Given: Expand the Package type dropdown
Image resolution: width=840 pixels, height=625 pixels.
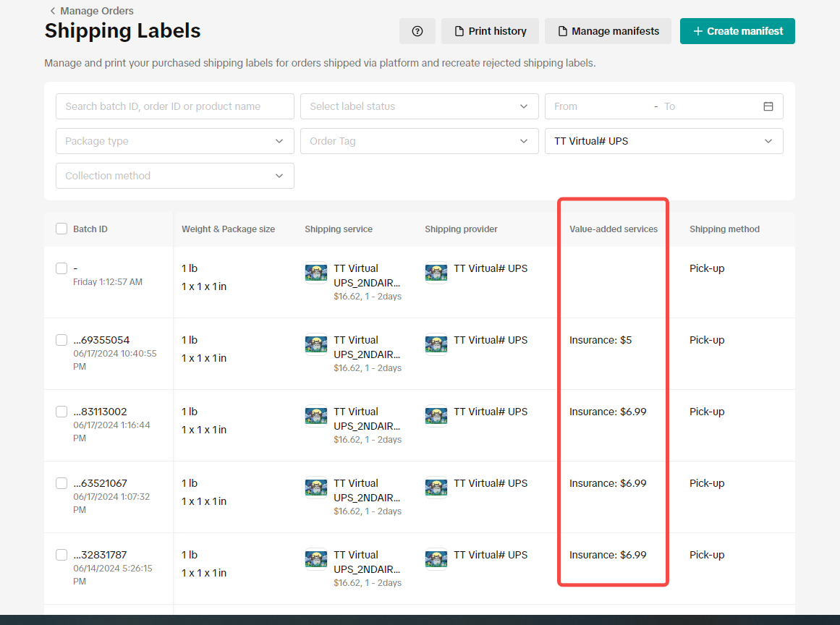Looking at the screenshot, I should [x=174, y=141].
